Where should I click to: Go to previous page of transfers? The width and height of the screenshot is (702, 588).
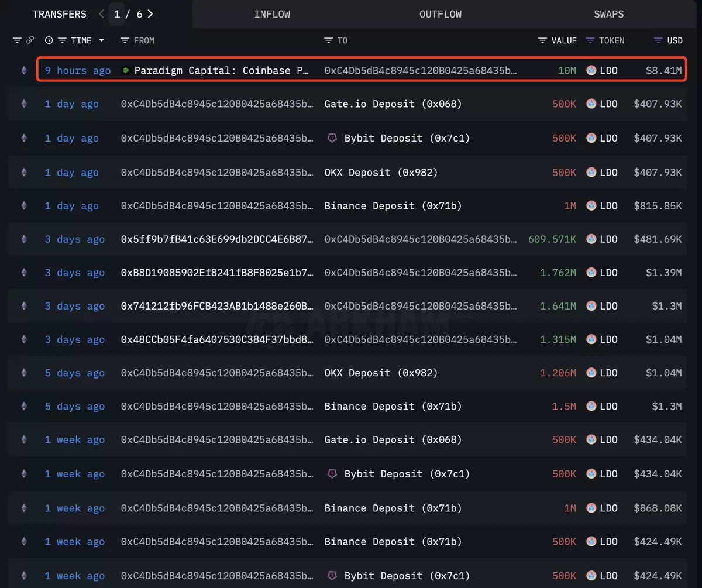(101, 13)
